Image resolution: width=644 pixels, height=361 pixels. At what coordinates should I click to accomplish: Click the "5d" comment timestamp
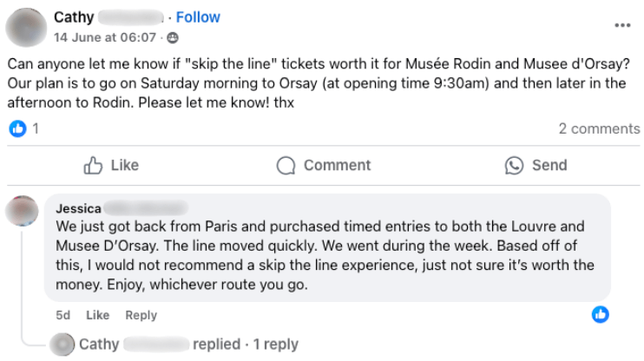tap(62, 315)
